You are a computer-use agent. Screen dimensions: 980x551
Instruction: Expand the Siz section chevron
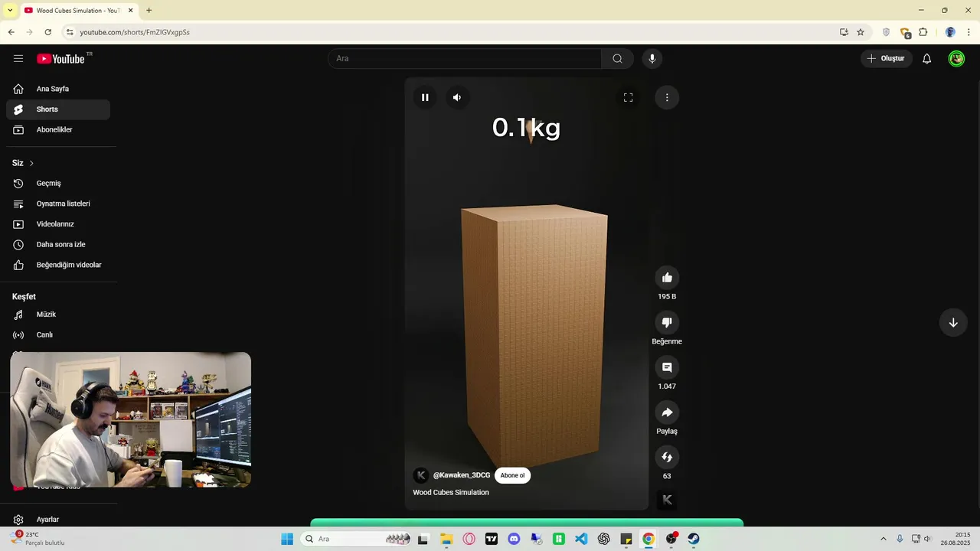click(31, 163)
